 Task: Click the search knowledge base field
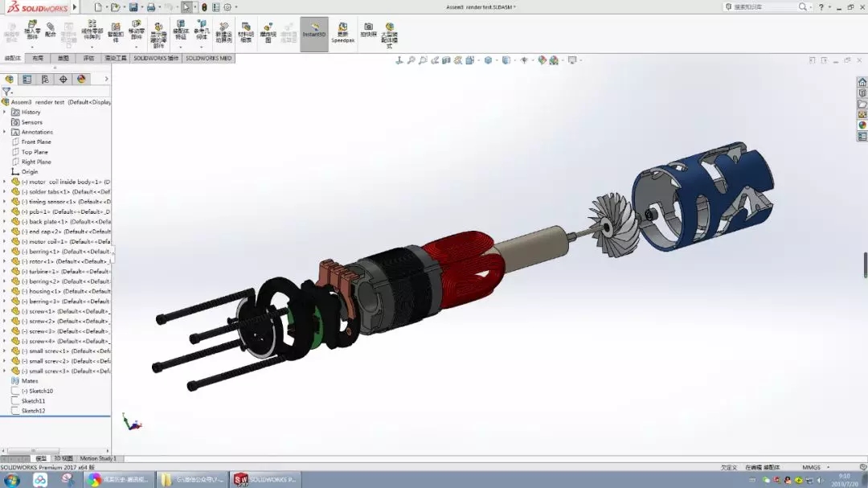[764, 6]
